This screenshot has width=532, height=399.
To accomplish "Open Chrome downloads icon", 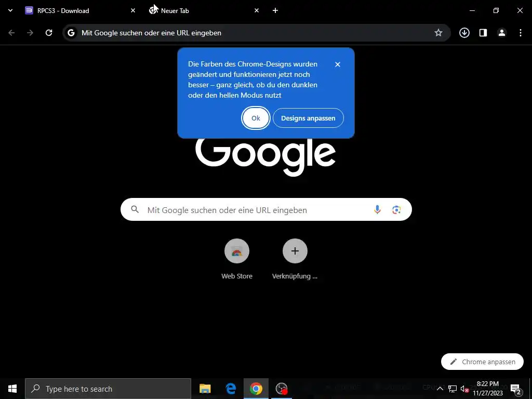I will 464,33.
